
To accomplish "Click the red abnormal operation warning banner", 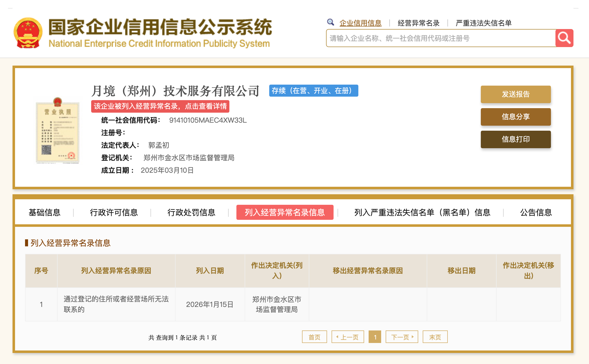I will click(x=160, y=106).
